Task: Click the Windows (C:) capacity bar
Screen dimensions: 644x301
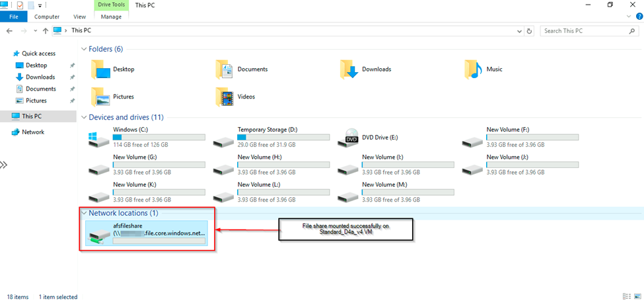Action: click(x=159, y=138)
